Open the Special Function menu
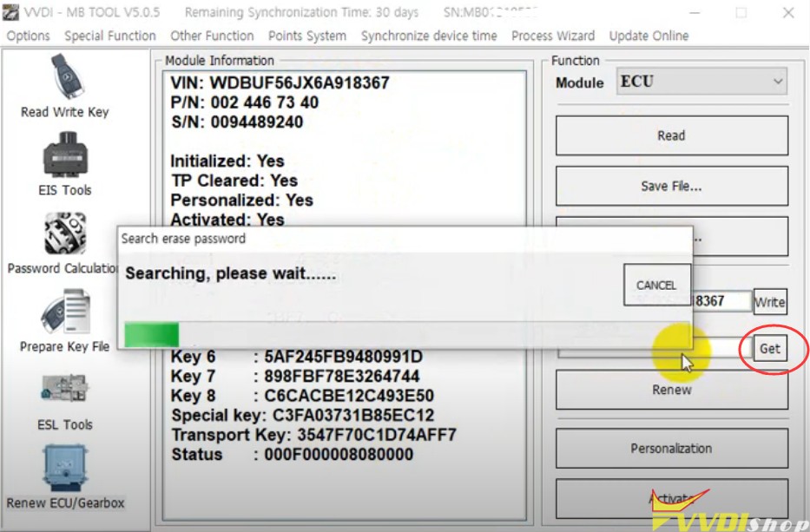 (x=110, y=36)
